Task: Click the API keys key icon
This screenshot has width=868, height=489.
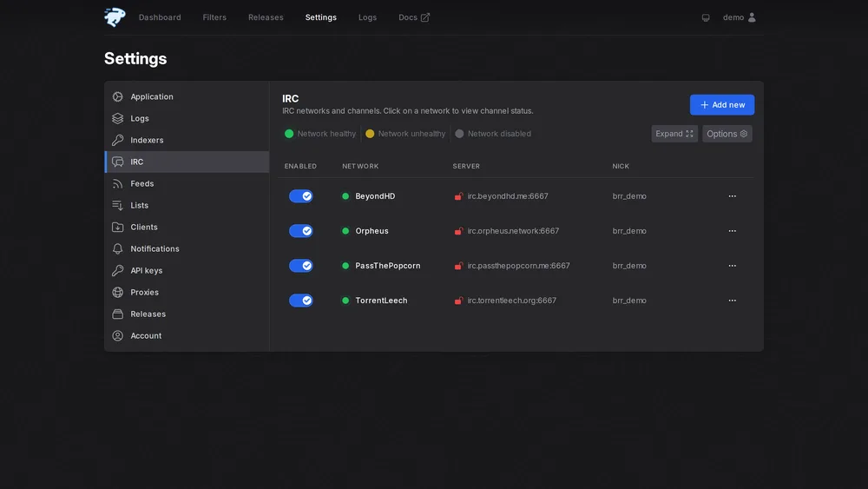Action: [x=117, y=270]
